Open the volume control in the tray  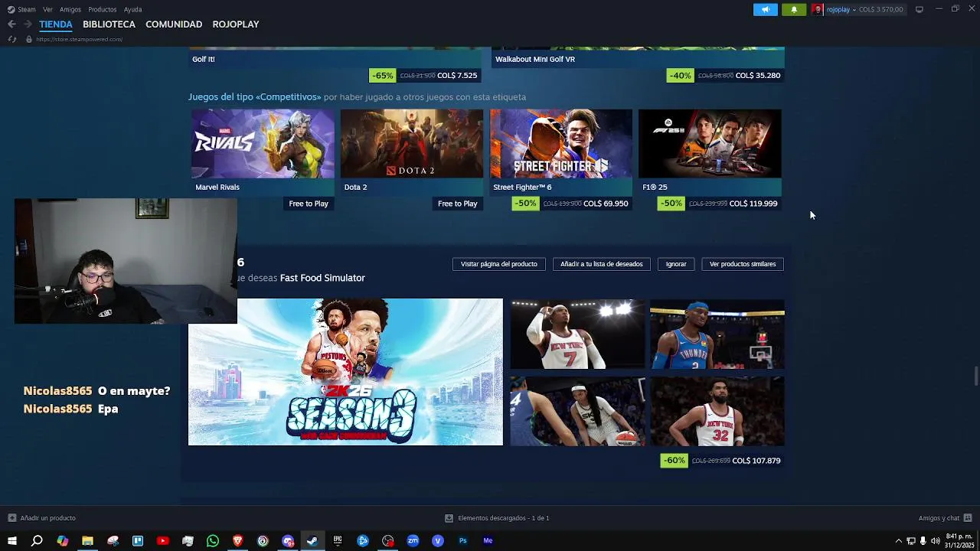[935, 541]
